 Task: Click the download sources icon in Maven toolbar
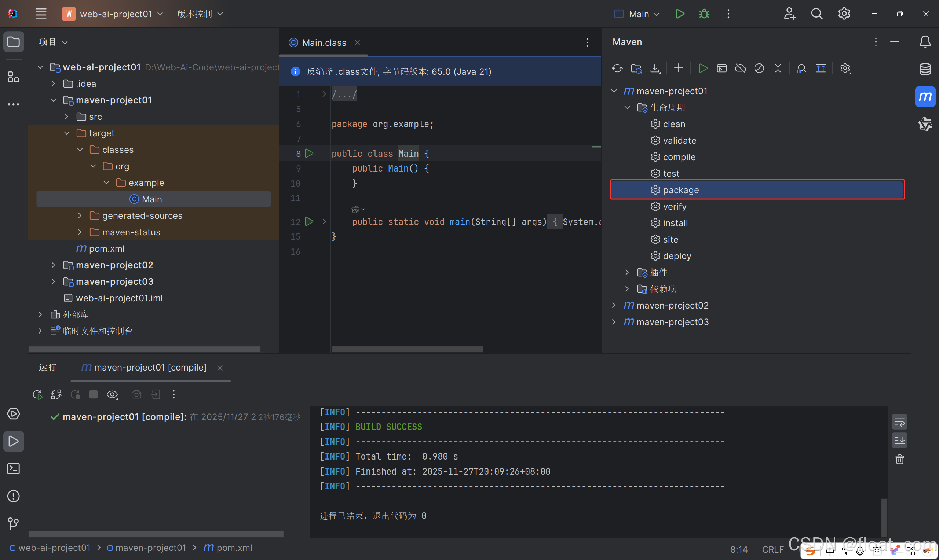655,68
